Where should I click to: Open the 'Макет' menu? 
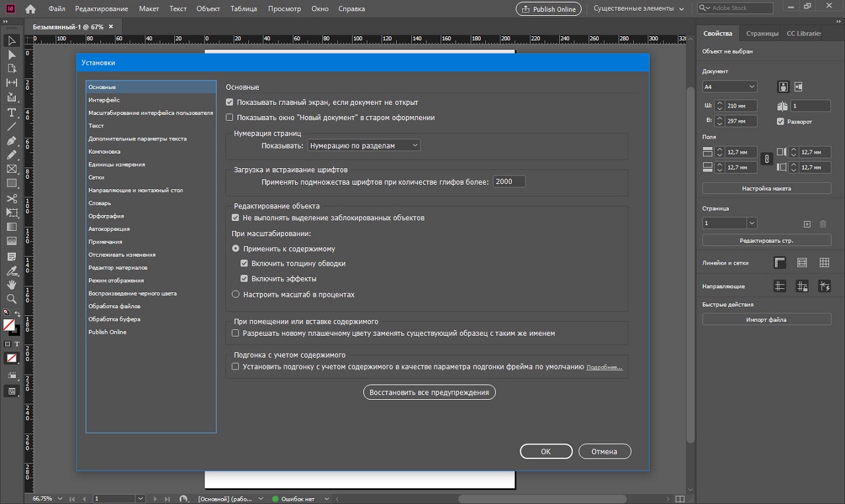[x=149, y=9]
